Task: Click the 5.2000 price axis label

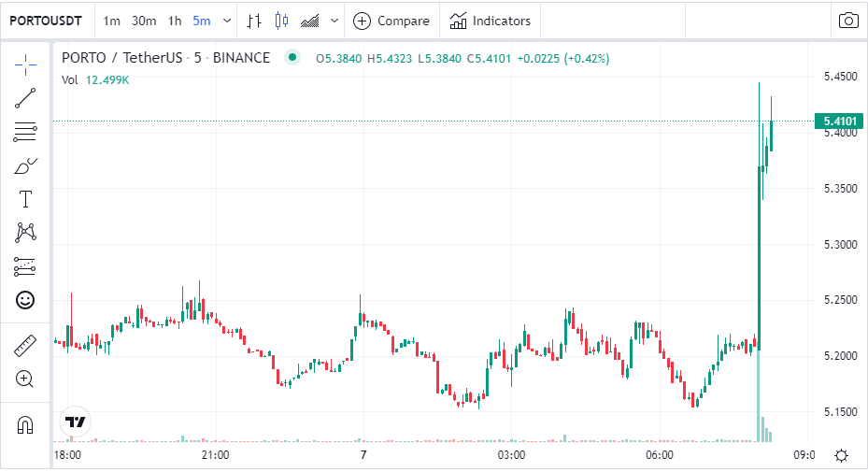Action: [x=840, y=356]
